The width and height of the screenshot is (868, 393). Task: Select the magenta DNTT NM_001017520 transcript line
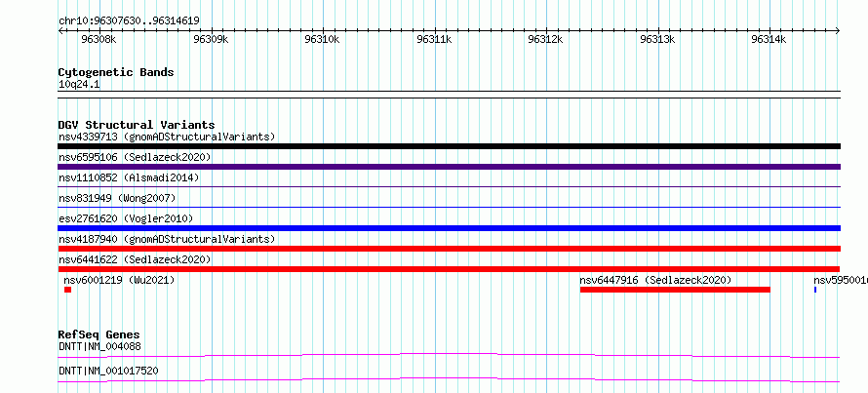pyautogui.click(x=449, y=379)
